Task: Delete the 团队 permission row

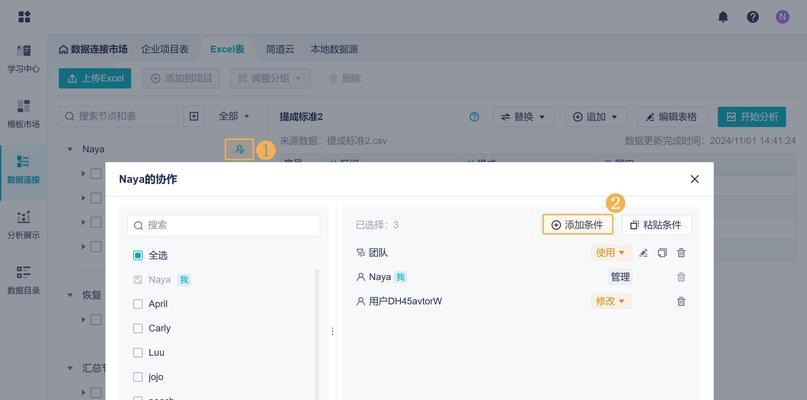Action: (681, 253)
